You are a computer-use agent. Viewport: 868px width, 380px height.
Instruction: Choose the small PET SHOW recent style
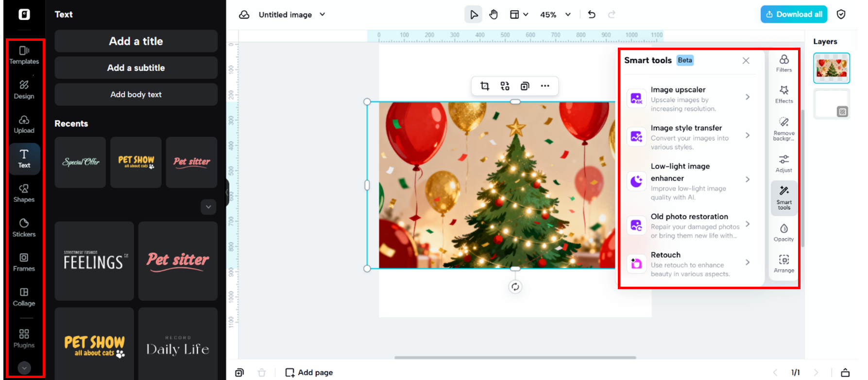click(136, 162)
